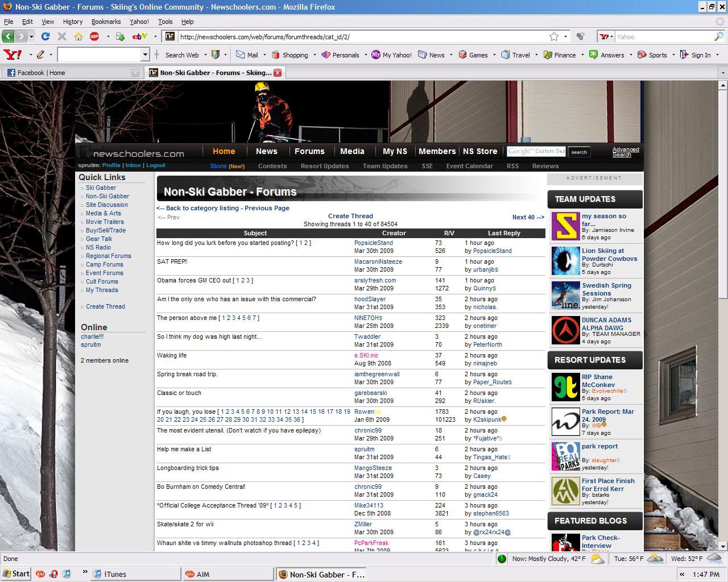Image resolution: width=728 pixels, height=582 pixels.
Task: Open the Search Web dropdown arrow
Action: (x=205, y=55)
